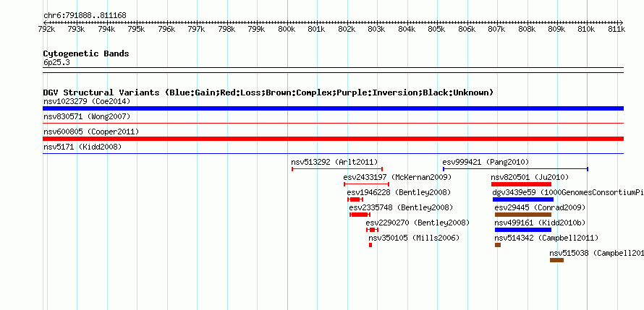Click the DGV Structural Variants track title
Viewport: 644px width, 310px height.
click(x=268, y=92)
